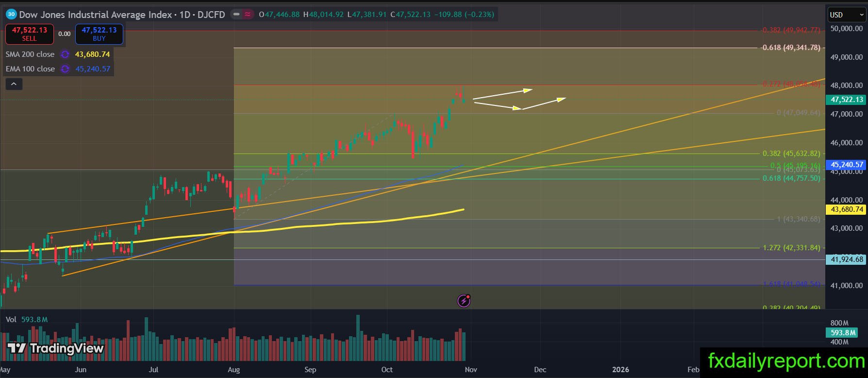The image size is (868, 378).
Task: Click the purple icon beside EMA 100 close
Action: tap(65, 69)
